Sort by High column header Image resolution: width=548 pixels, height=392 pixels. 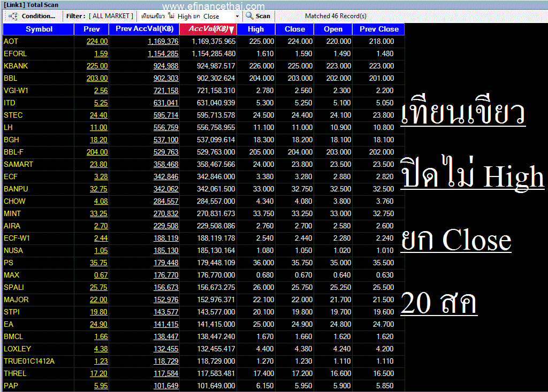(x=256, y=29)
